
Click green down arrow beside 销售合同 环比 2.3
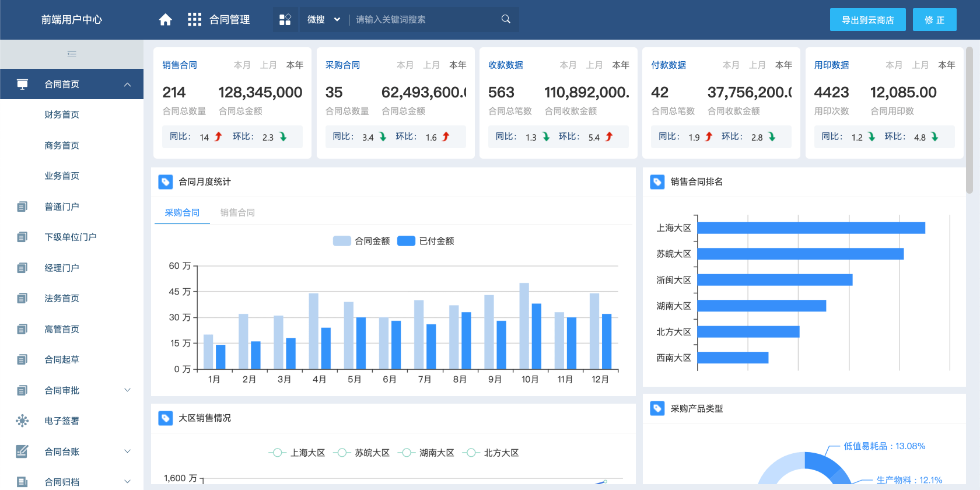point(283,136)
